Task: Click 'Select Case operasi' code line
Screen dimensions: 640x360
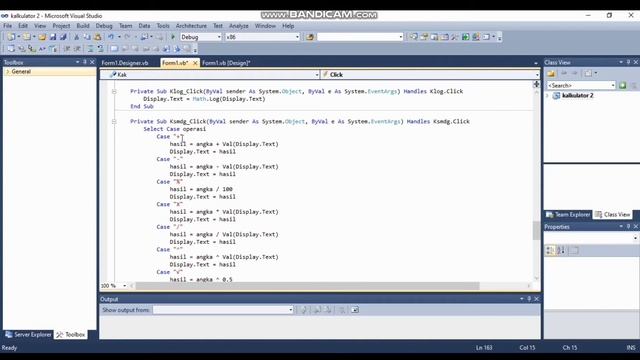Action: coord(175,129)
